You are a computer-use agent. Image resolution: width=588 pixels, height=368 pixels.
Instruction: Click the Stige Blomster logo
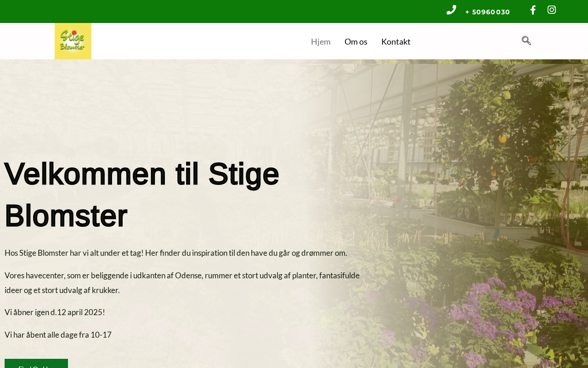(x=73, y=41)
